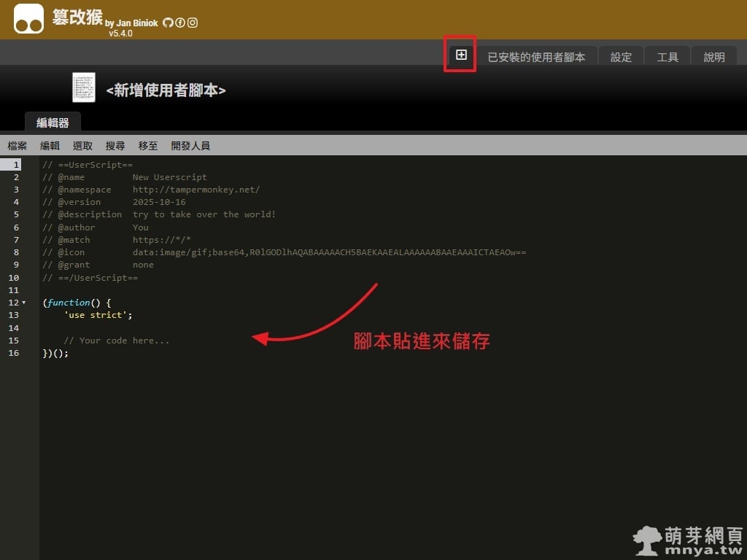The width and height of the screenshot is (747, 560).
Task: Collapse the function fold arrow at line 12
Action: tap(23, 303)
